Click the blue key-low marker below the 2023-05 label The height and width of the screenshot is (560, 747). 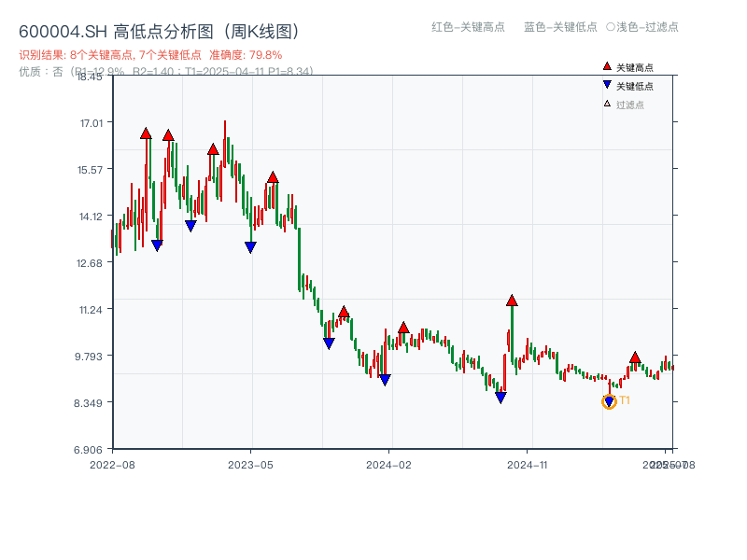pos(249,246)
